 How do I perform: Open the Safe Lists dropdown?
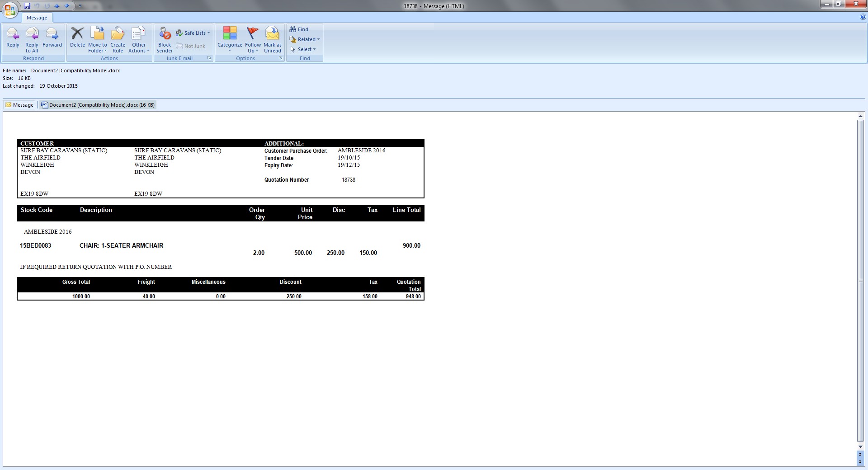pos(193,33)
